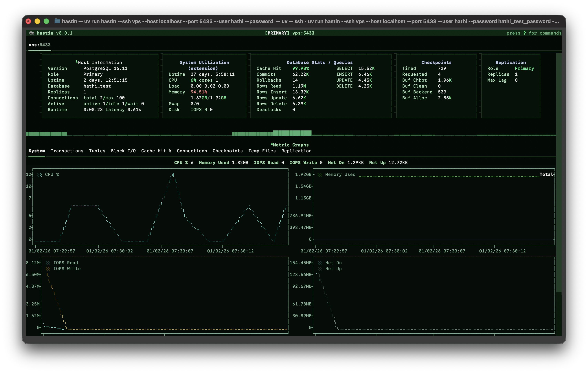
Task: Click the System Utilization panel title
Action: coord(204,65)
